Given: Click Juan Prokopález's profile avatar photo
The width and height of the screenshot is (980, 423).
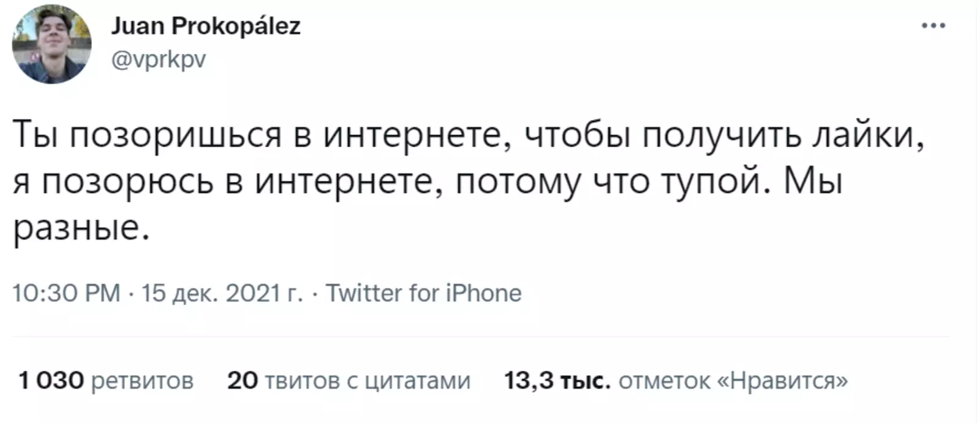Looking at the screenshot, I should coord(51,44).
